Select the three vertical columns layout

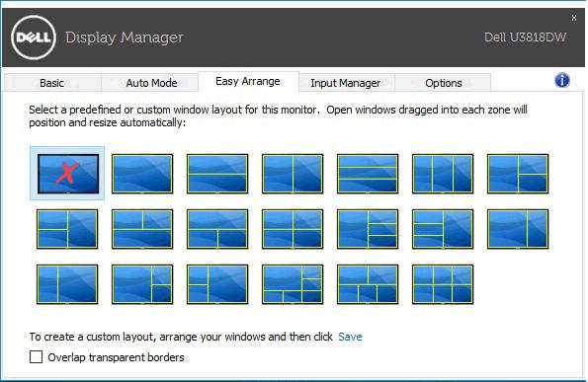pyautogui.click(x=443, y=174)
